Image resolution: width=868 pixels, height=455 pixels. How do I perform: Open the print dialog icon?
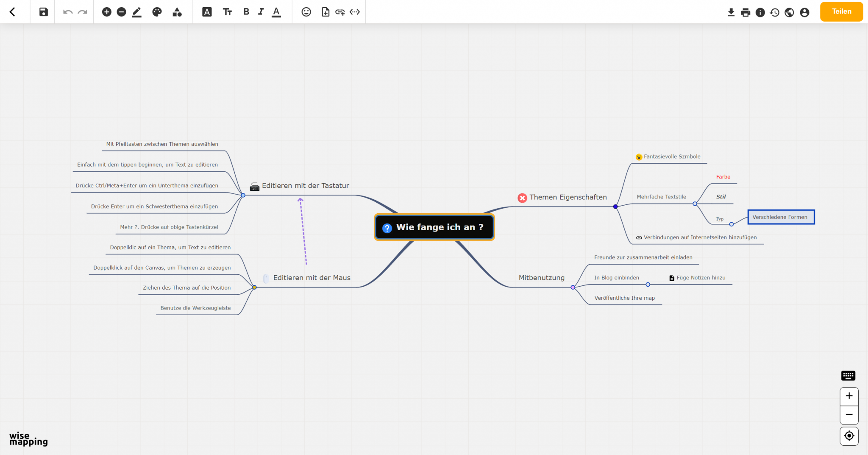746,12
